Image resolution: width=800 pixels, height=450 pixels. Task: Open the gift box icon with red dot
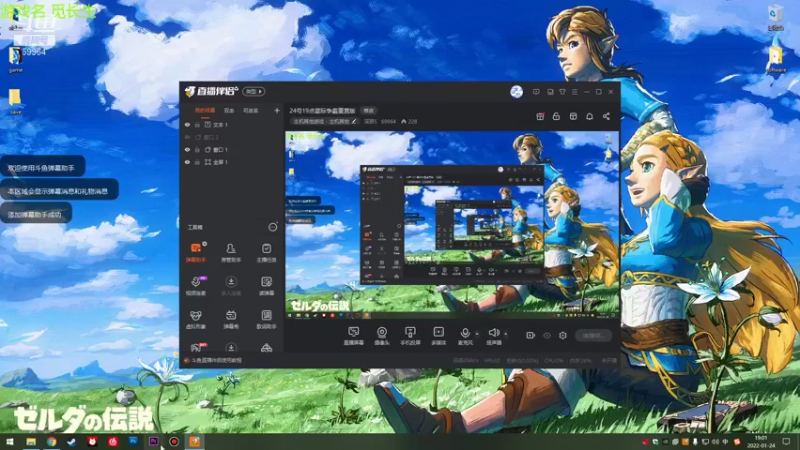click(540, 116)
